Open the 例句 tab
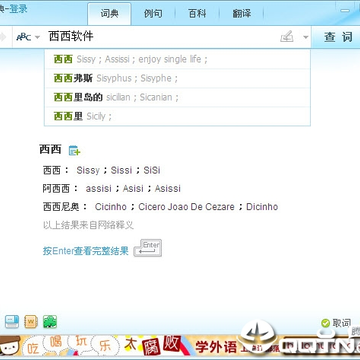Image resolution: width=360 pixels, height=360 pixels. pyautogui.click(x=153, y=14)
